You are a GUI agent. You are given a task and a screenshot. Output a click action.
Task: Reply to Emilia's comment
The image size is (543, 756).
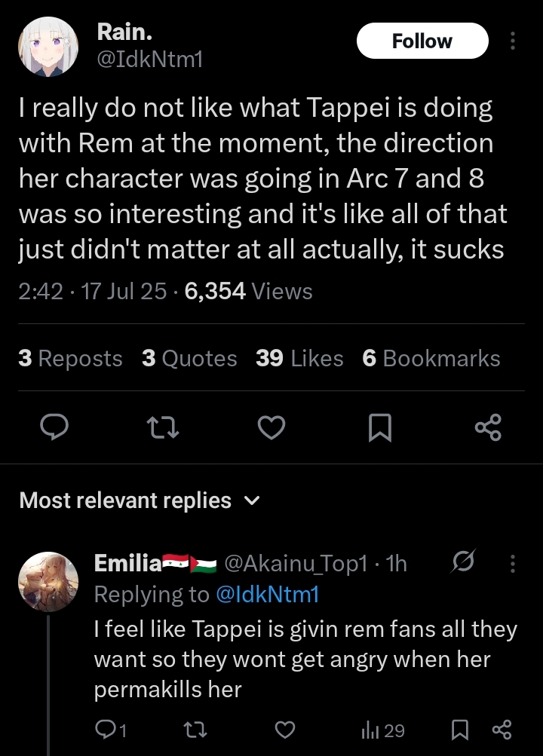pyautogui.click(x=111, y=730)
